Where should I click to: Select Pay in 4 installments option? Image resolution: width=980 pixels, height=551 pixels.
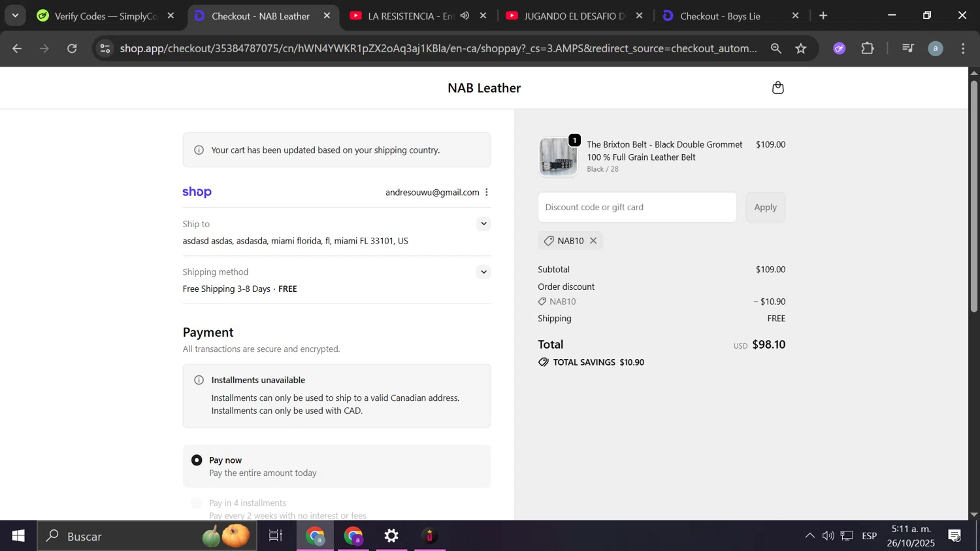pos(197,503)
